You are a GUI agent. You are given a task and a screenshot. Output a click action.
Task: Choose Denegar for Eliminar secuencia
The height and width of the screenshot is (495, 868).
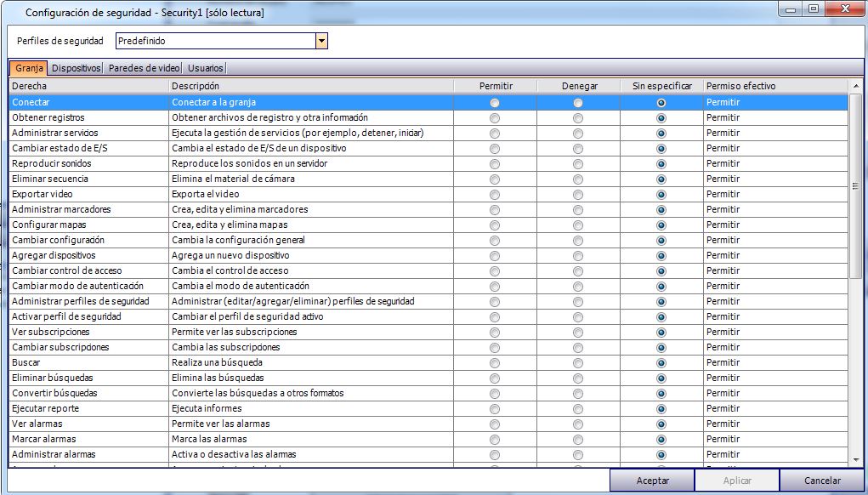tap(578, 179)
